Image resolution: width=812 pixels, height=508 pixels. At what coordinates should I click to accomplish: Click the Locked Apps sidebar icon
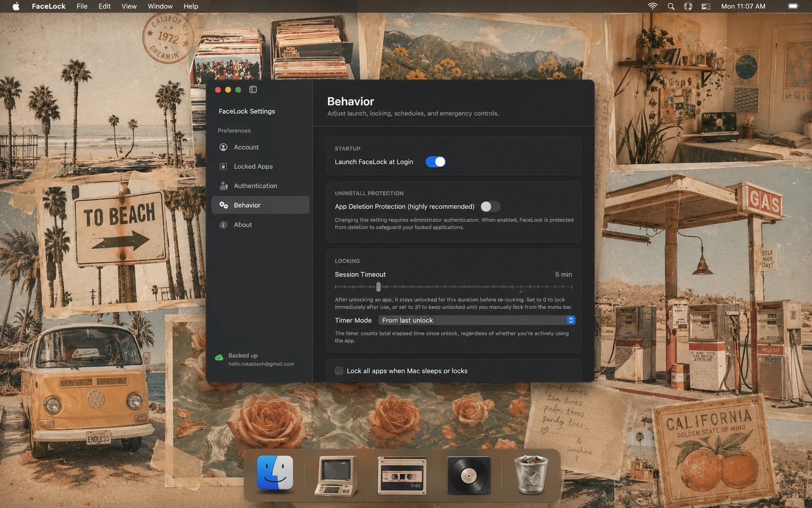[x=223, y=166]
